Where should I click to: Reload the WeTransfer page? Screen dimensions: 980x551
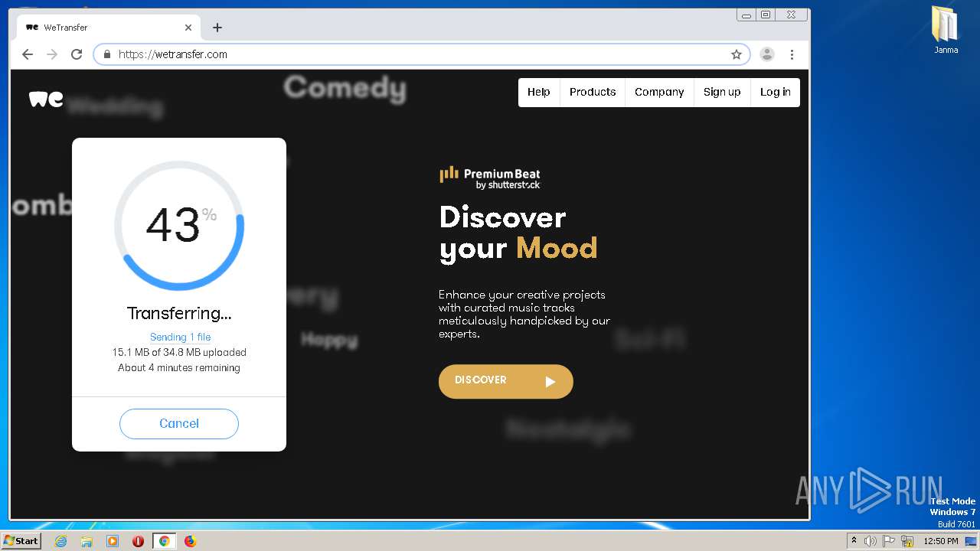(x=77, y=54)
